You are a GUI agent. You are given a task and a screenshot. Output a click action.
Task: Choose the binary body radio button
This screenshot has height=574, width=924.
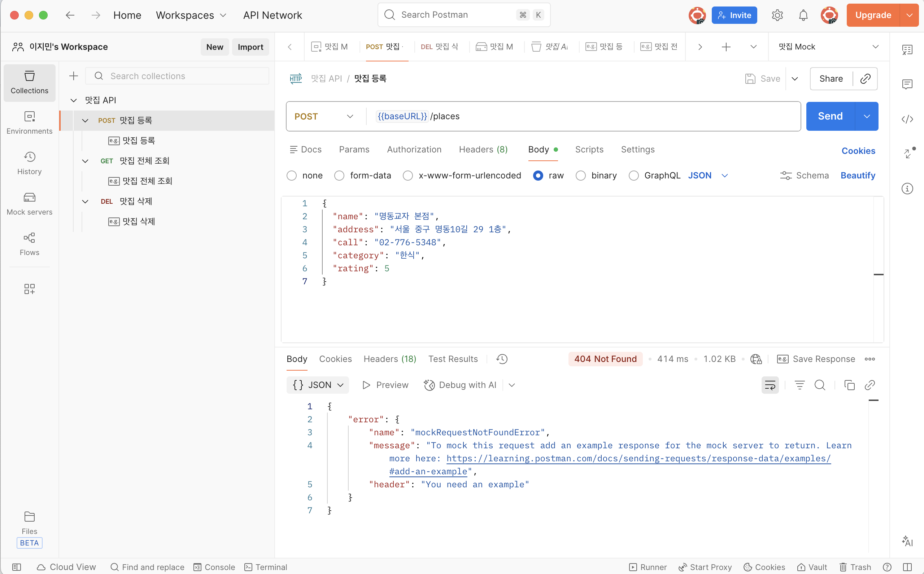coord(580,176)
